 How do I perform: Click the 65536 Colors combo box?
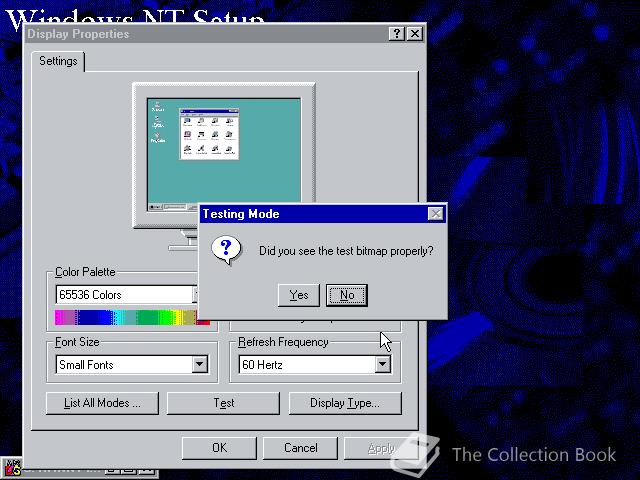click(x=127, y=295)
